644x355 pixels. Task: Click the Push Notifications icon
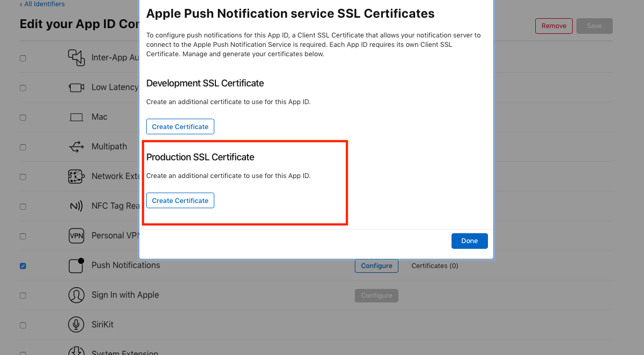pos(76,265)
